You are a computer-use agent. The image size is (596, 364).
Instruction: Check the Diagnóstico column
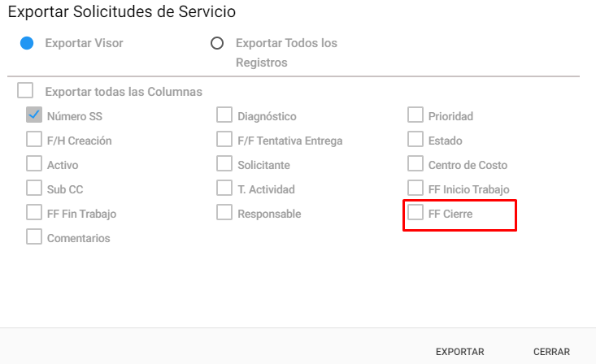coord(224,115)
